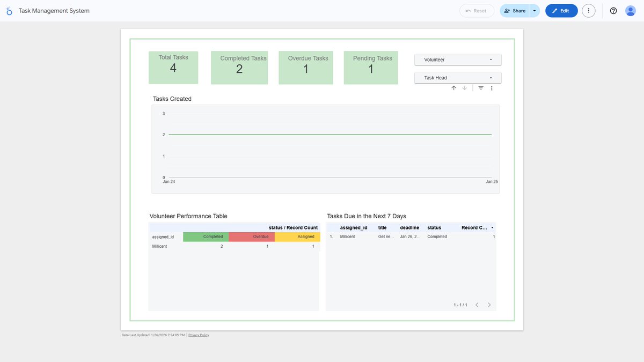Viewport: 644px width, 362px height.
Task: Click the 'Get ne...' title cell
Action: [x=386, y=237]
